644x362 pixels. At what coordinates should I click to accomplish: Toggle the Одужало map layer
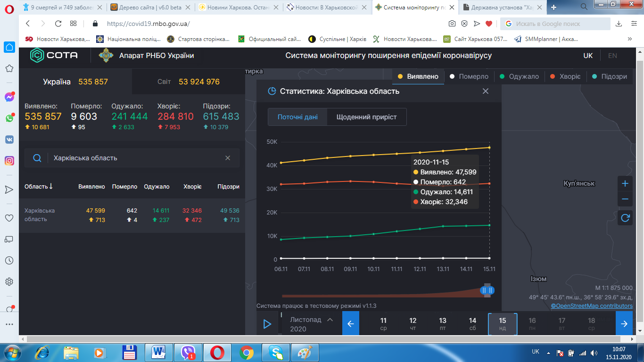tap(519, 76)
